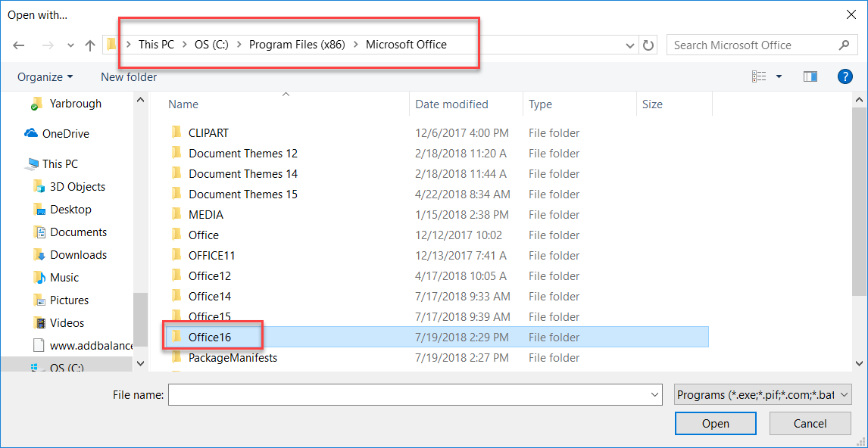Start a search with the magnifier icon
Screen dimensions: 868x448
click(844, 45)
